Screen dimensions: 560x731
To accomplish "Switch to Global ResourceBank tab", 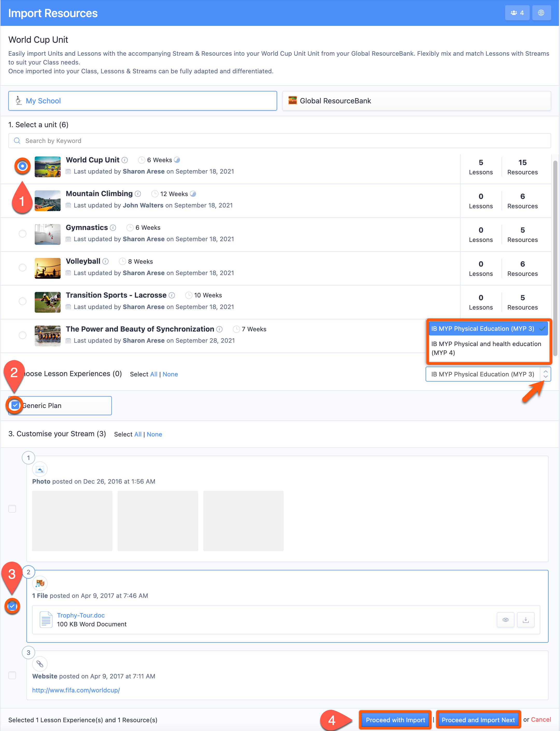I will click(x=416, y=101).
